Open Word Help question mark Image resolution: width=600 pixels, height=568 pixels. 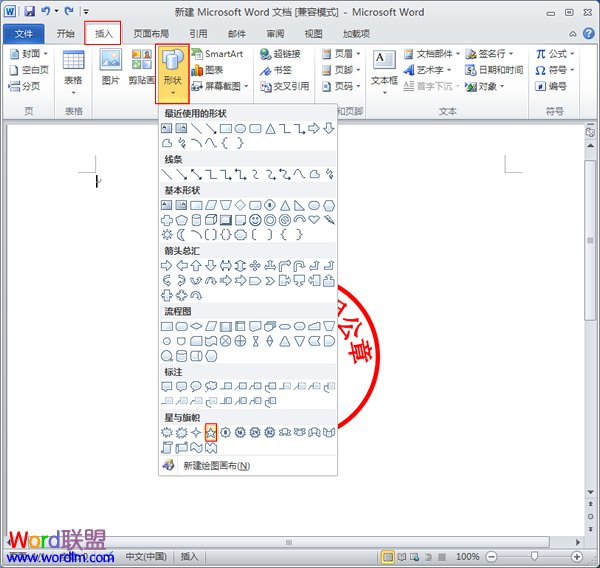589,34
